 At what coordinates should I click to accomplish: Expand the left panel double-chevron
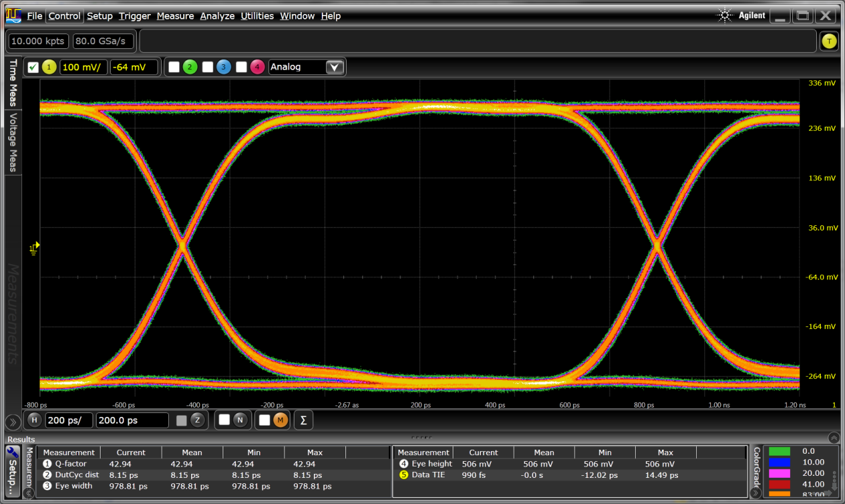[x=12, y=422]
